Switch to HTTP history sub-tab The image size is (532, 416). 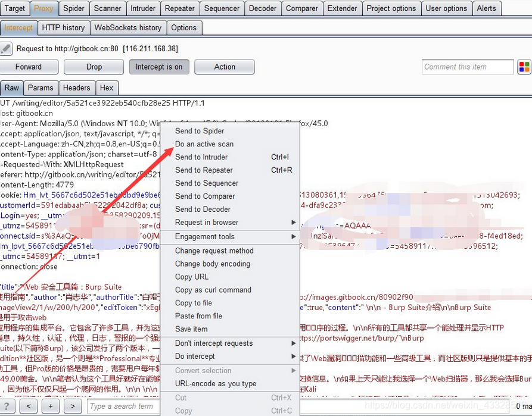click(x=63, y=28)
